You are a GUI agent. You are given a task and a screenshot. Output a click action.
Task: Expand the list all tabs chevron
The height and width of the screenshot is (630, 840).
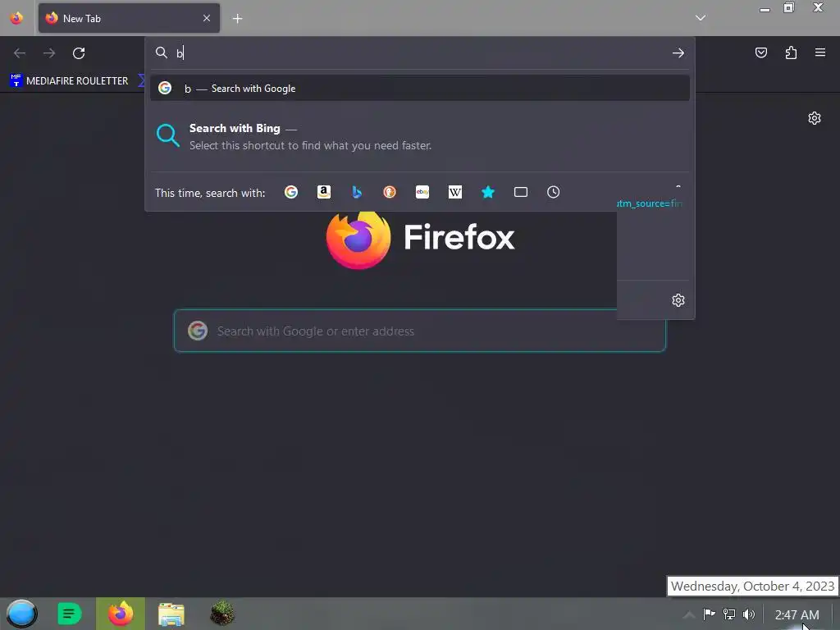(701, 18)
